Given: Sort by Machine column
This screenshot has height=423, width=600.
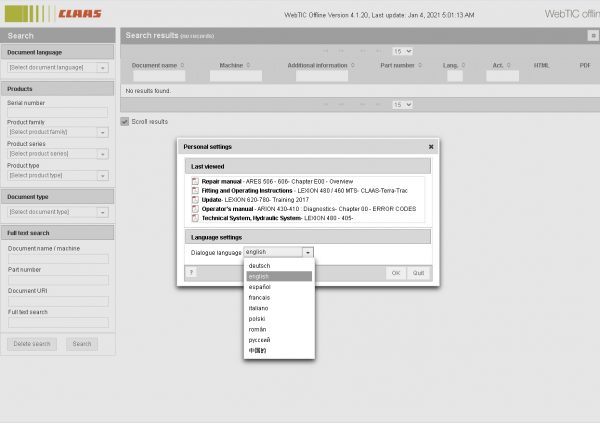Looking at the screenshot, I should point(248,65).
